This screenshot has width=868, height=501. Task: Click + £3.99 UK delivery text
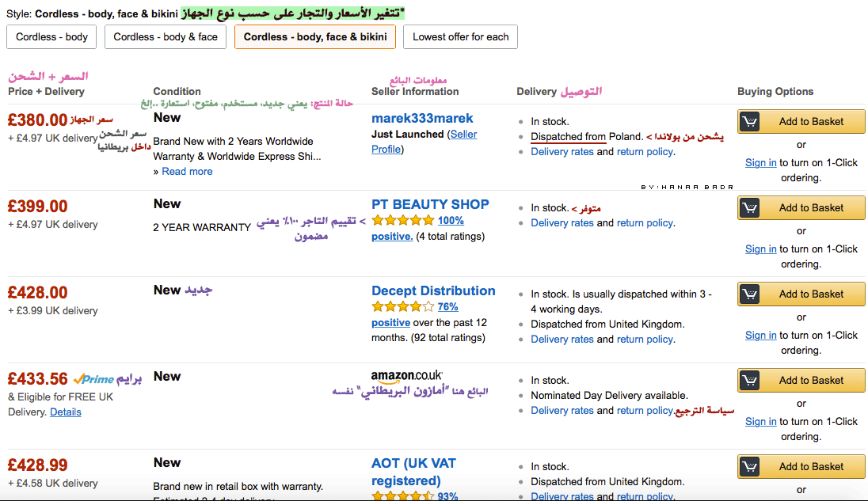[x=52, y=311]
